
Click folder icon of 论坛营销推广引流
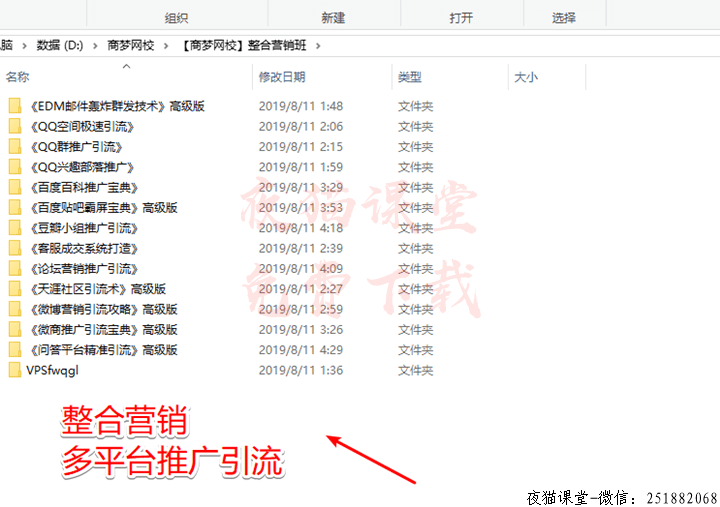[15, 269]
